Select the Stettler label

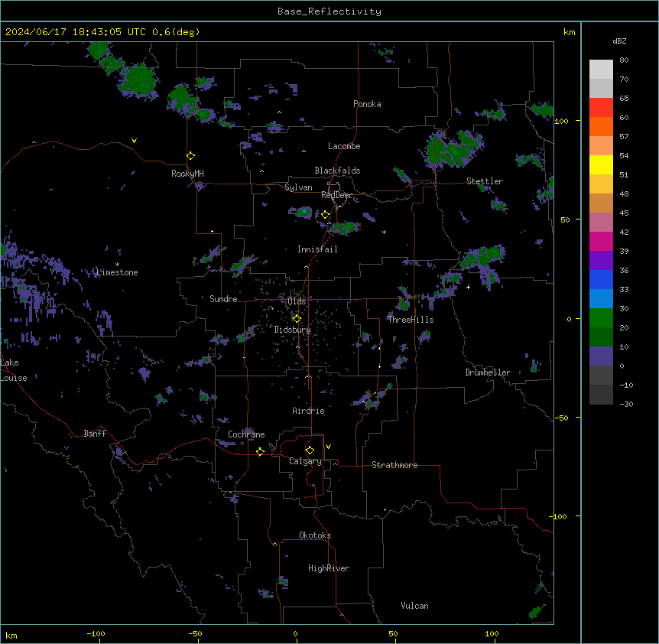[x=485, y=181]
